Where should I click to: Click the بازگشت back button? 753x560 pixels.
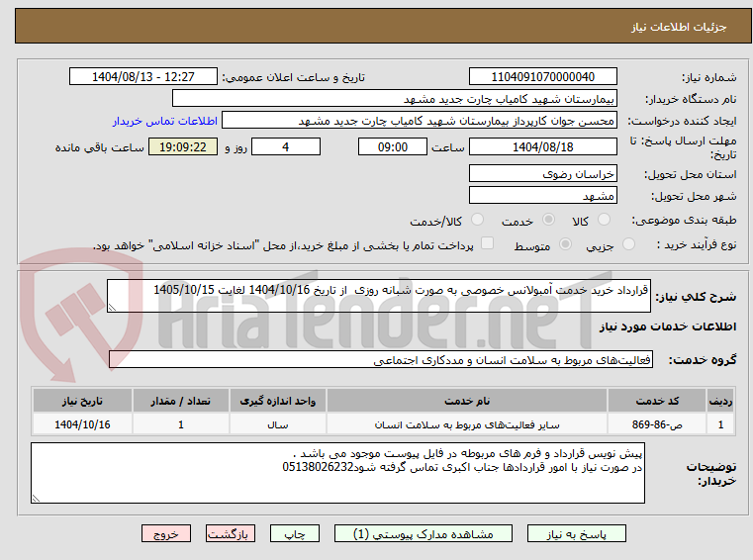230,533
